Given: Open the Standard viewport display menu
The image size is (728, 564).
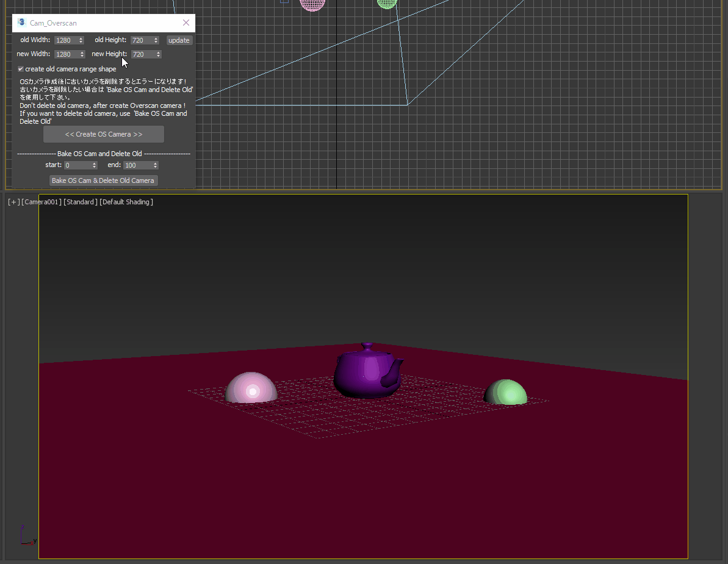Looking at the screenshot, I should (81, 202).
